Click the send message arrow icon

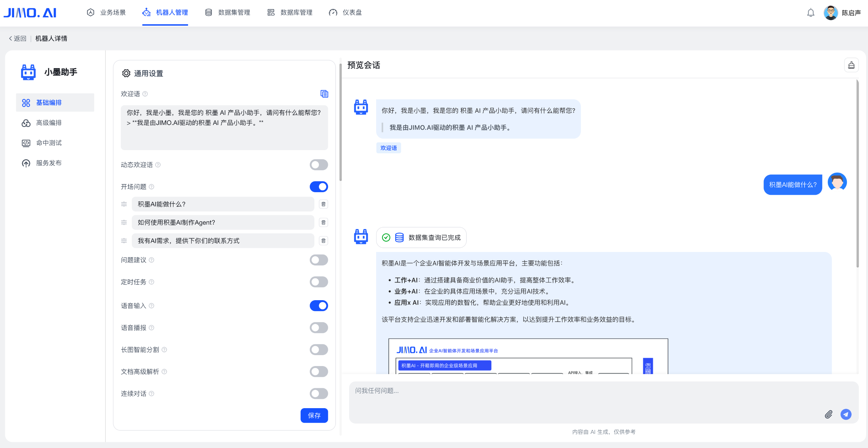click(x=845, y=414)
